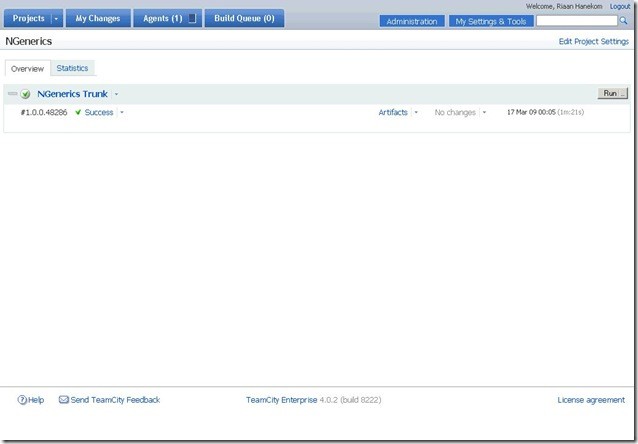
Task: Open the Build Queue (0) tab
Action: pos(244,18)
